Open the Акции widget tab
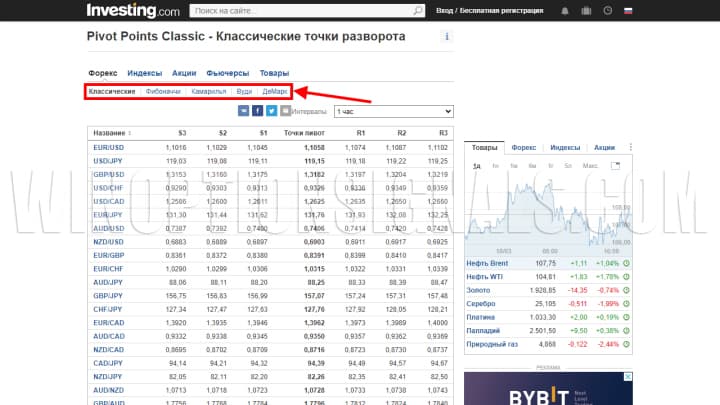The height and width of the screenshot is (405, 720). [x=604, y=147]
